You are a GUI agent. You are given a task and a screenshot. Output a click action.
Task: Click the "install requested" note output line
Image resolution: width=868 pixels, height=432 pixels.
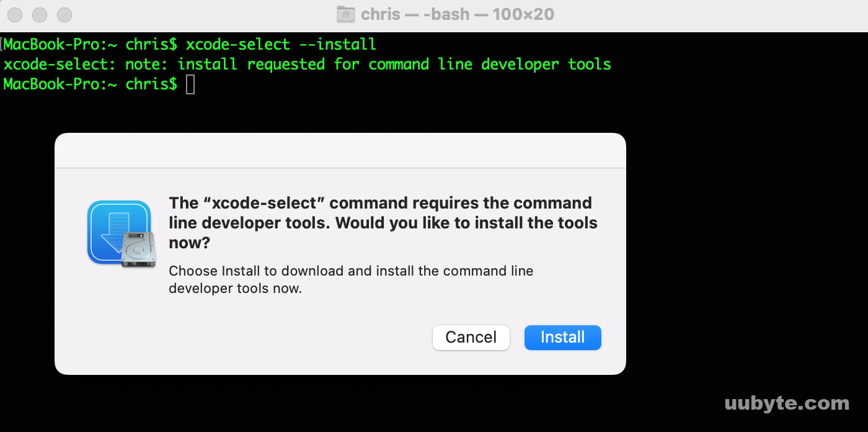tap(307, 64)
